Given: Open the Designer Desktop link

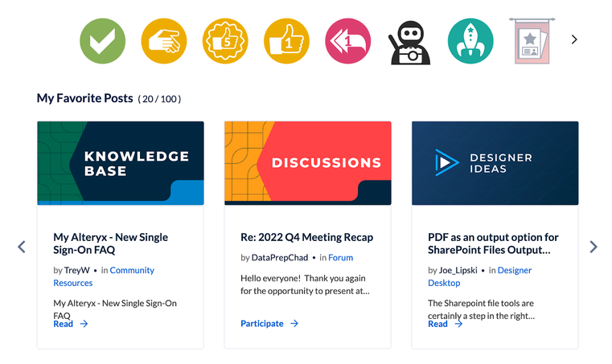Looking at the screenshot, I should [479, 276].
